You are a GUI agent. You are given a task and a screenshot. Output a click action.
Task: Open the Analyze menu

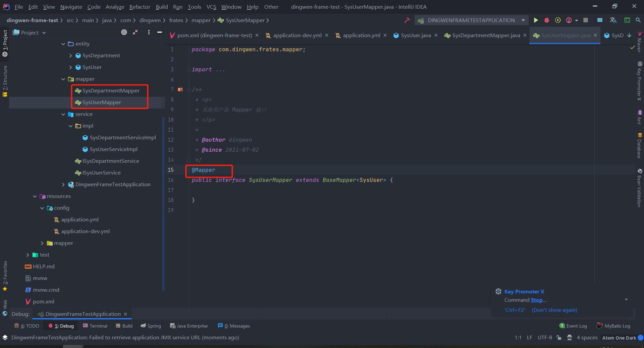[115, 7]
